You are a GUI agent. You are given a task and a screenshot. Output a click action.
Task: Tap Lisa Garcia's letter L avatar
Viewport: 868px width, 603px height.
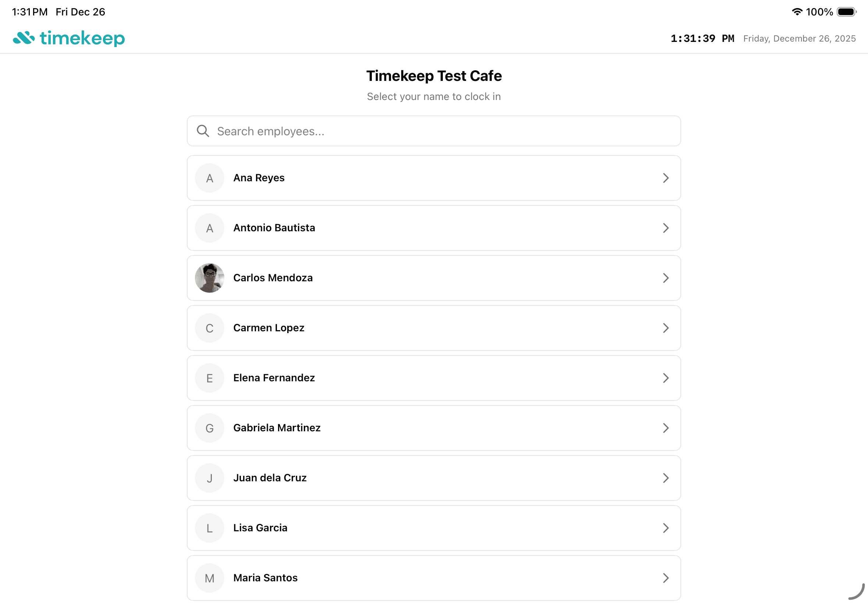click(210, 528)
